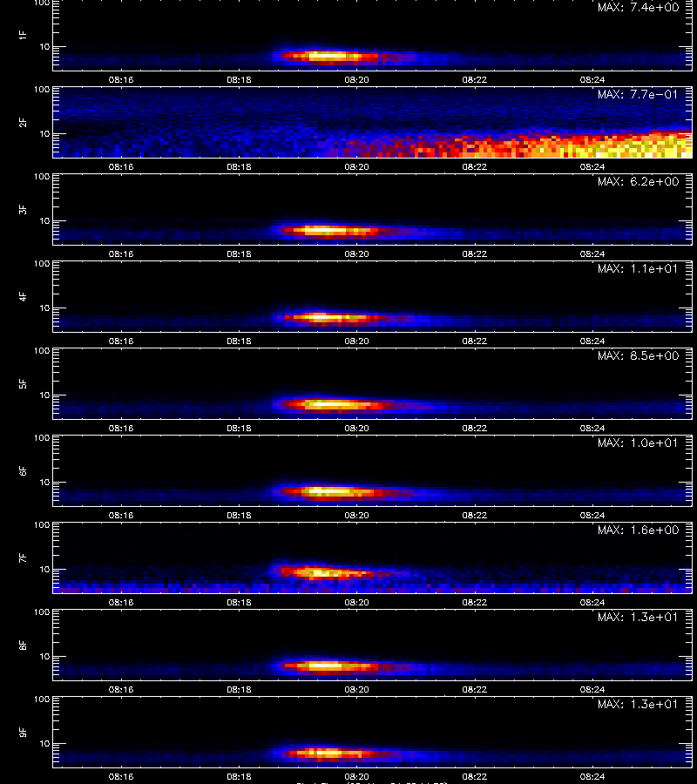
Task: Click the 100 y-axis label of panel 2F
Action: [42, 90]
